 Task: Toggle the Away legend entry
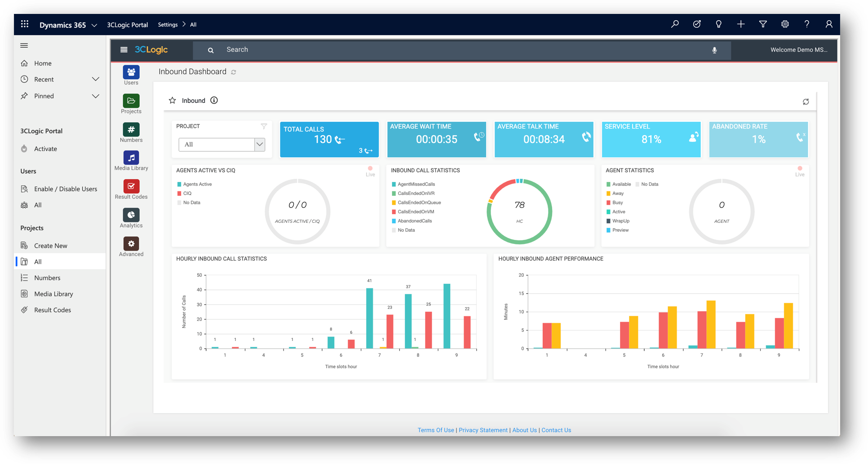click(x=615, y=193)
